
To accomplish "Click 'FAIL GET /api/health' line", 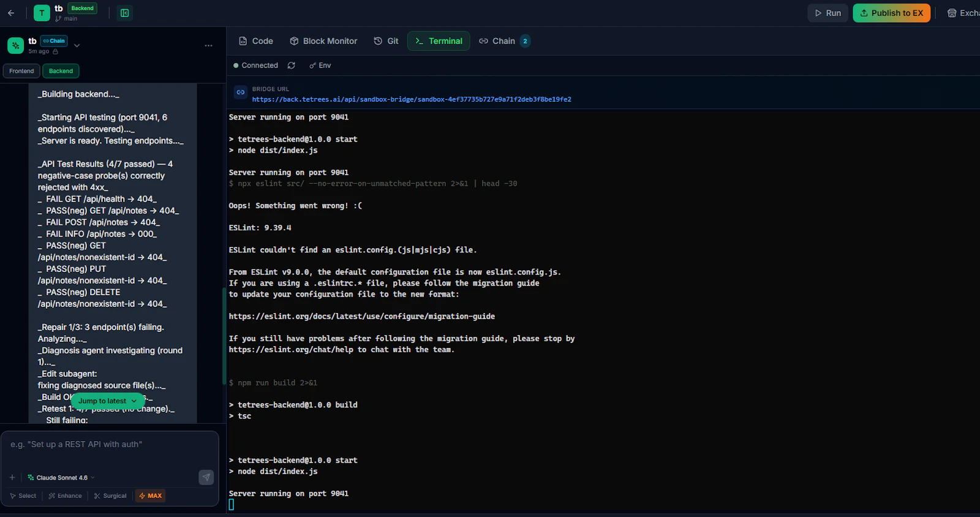I will [97, 199].
